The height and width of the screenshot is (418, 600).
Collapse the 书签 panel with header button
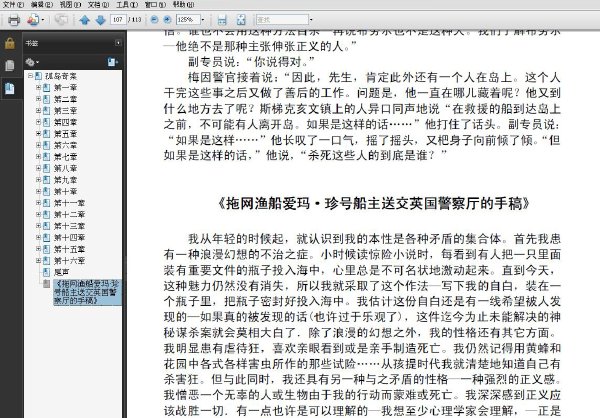click(x=118, y=43)
